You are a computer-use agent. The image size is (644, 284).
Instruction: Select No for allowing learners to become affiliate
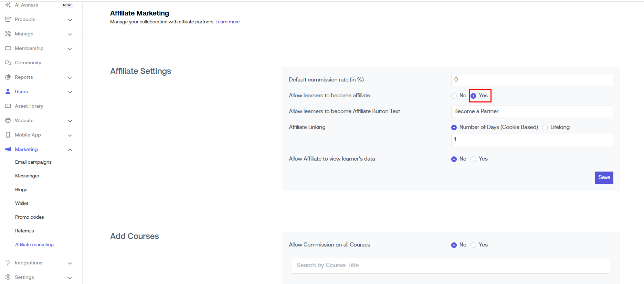click(454, 96)
